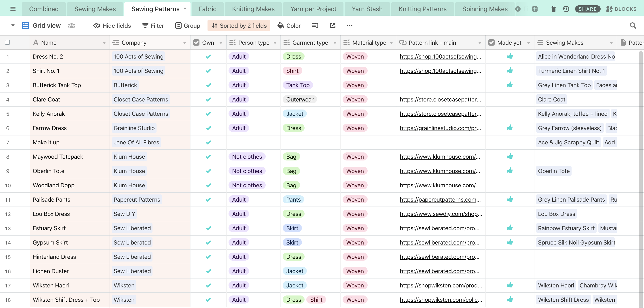Toggle the select-all rows checkbox

8,42
